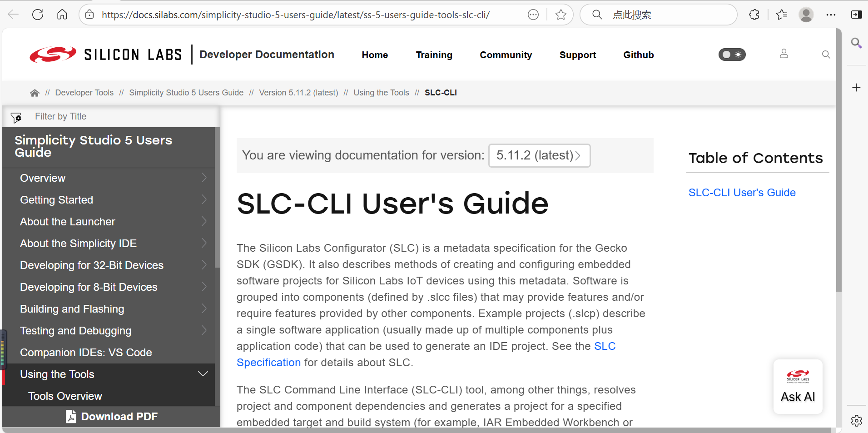Open the Training menu item
The width and height of the screenshot is (868, 433).
(434, 55)
